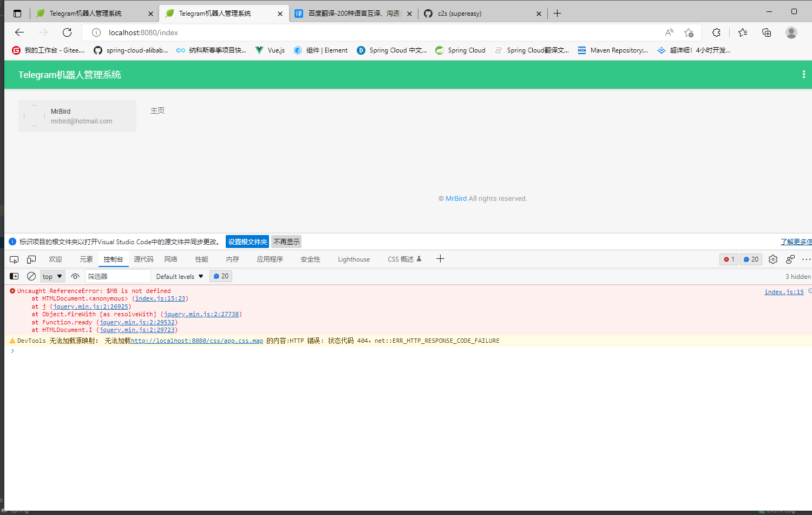The height and width of the screenshot is (515, 812).
Task: Reload the localhost page
Action: point(67,32)
